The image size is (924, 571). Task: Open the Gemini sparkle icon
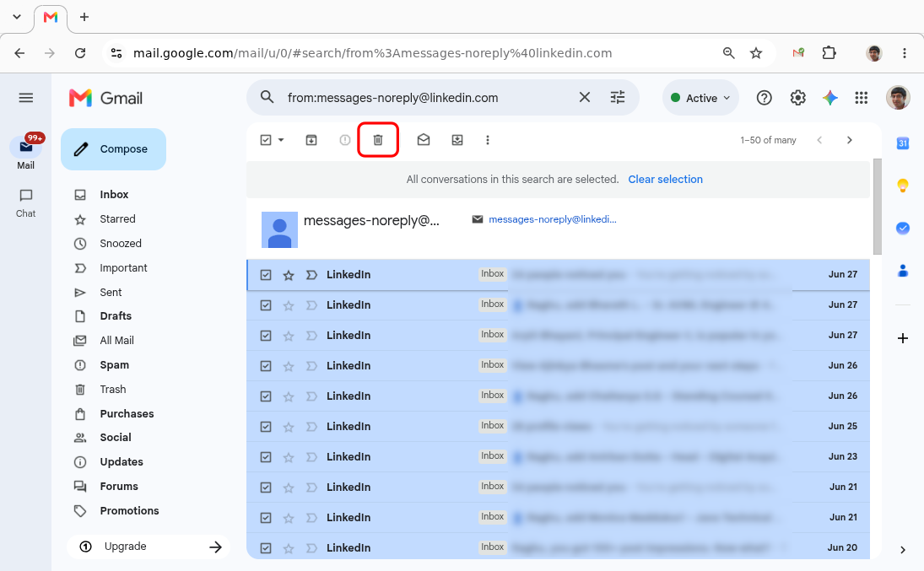[830, 98]
